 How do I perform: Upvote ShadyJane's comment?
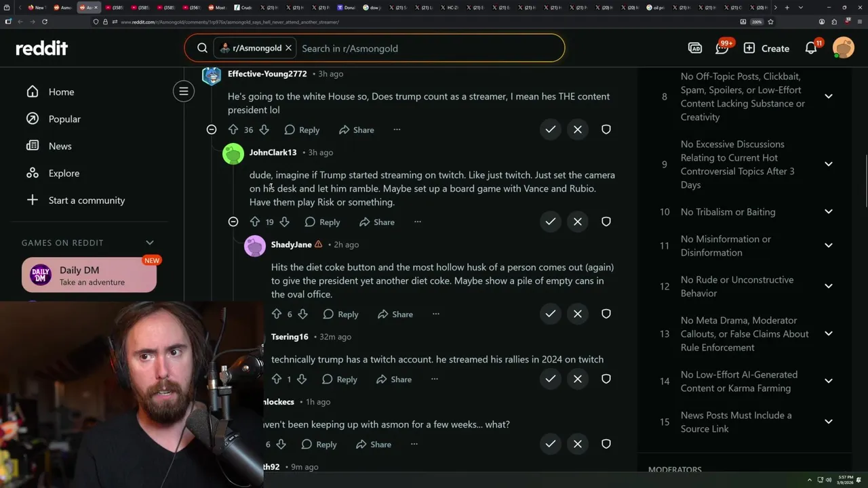coord(277,314)
